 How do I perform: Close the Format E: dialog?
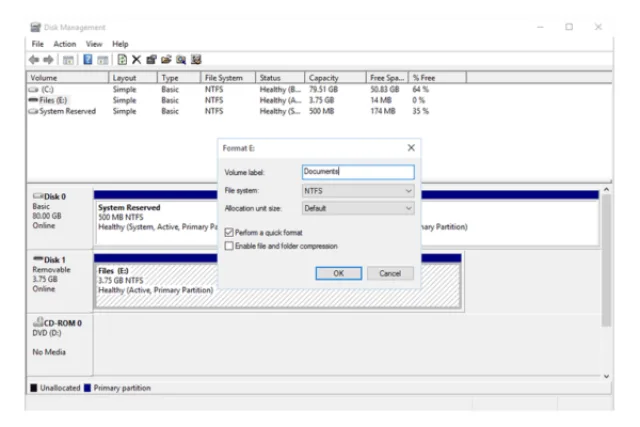click(x=411, y=148)
